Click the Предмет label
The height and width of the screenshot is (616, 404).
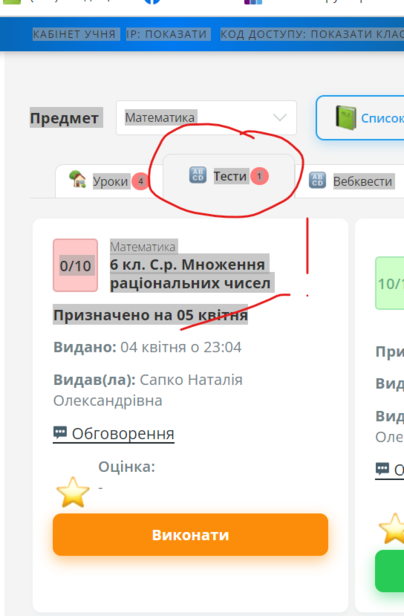(64, 117)
